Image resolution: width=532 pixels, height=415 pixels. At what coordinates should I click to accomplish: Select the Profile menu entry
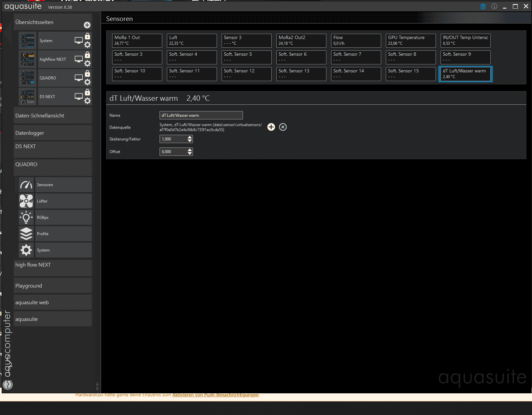pos(63,234)
